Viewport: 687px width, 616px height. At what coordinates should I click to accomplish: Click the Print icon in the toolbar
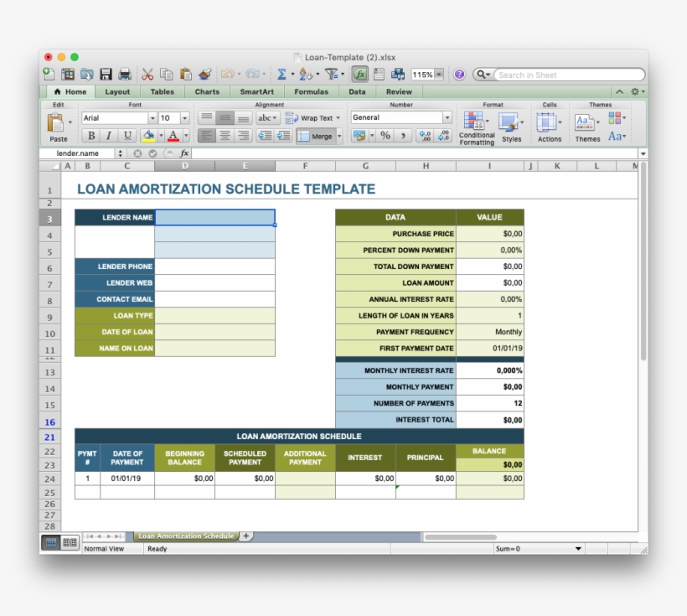124,74
